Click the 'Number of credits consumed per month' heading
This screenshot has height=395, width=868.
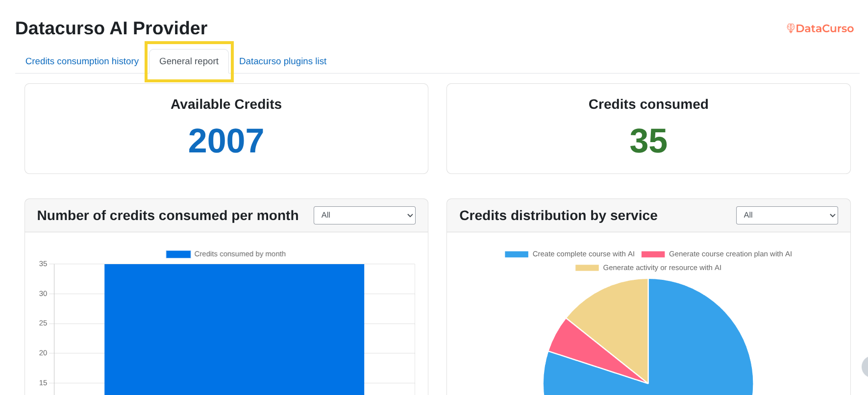168,216
